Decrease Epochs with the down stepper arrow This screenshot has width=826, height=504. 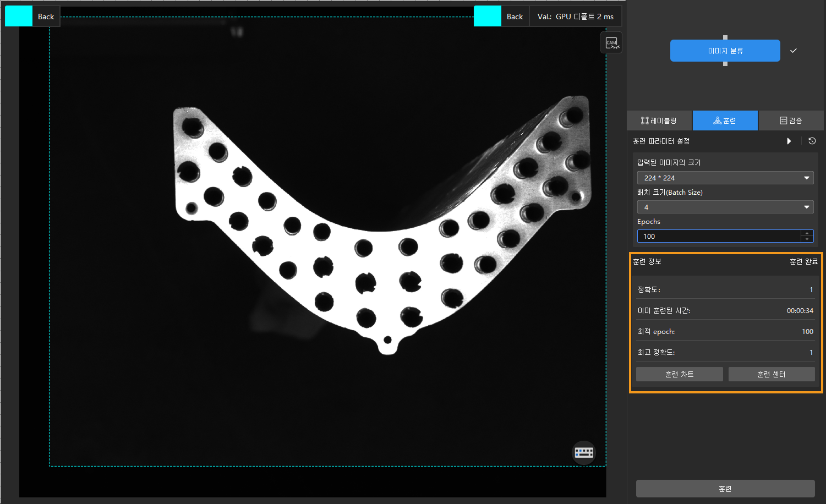pos(807,239)
